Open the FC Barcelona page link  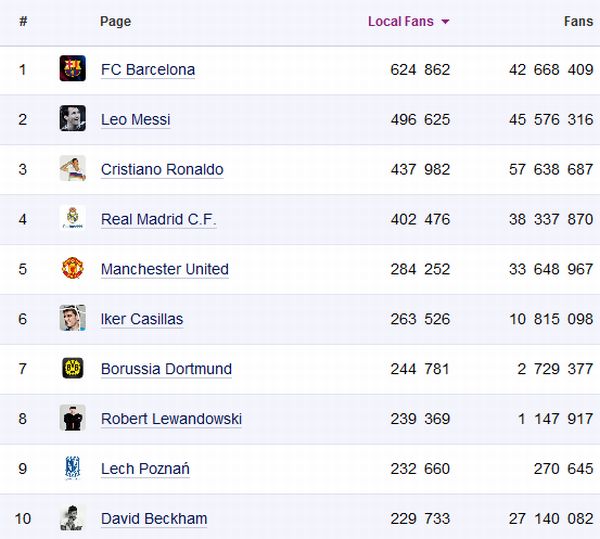pyautogui.click(x=148, y=70)
